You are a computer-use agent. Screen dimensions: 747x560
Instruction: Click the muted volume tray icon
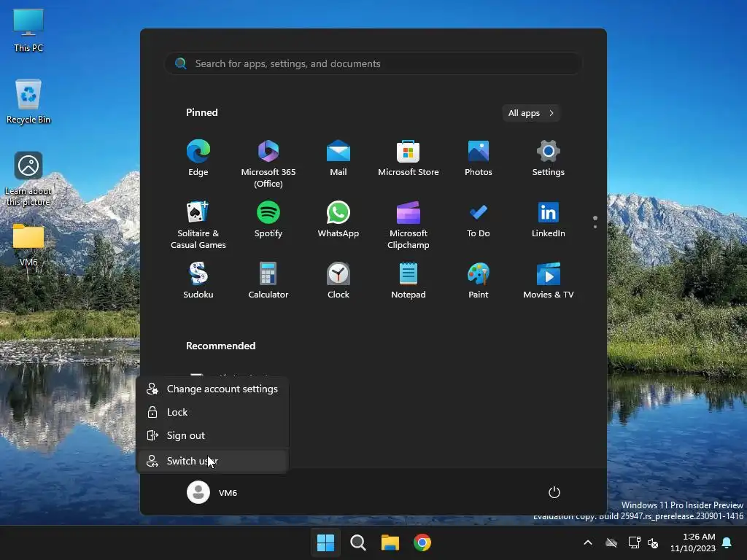coord(653,542)
